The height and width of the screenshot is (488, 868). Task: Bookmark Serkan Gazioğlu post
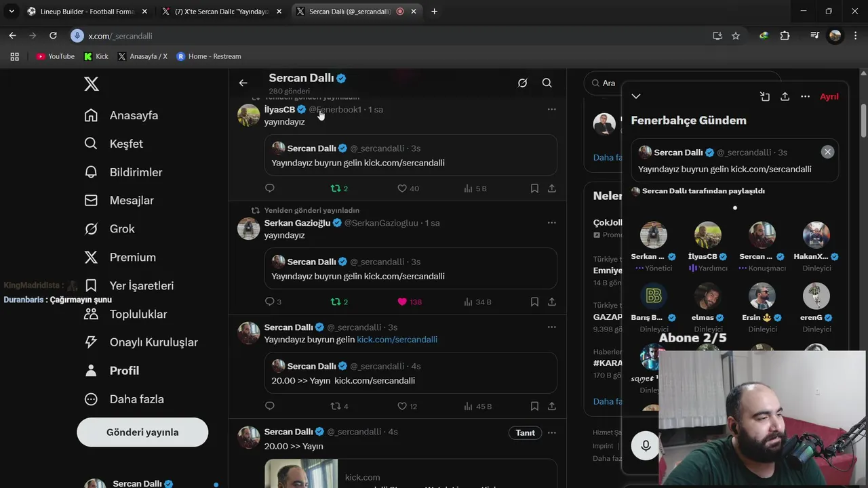pyautogui.click(x=534, y=302)
